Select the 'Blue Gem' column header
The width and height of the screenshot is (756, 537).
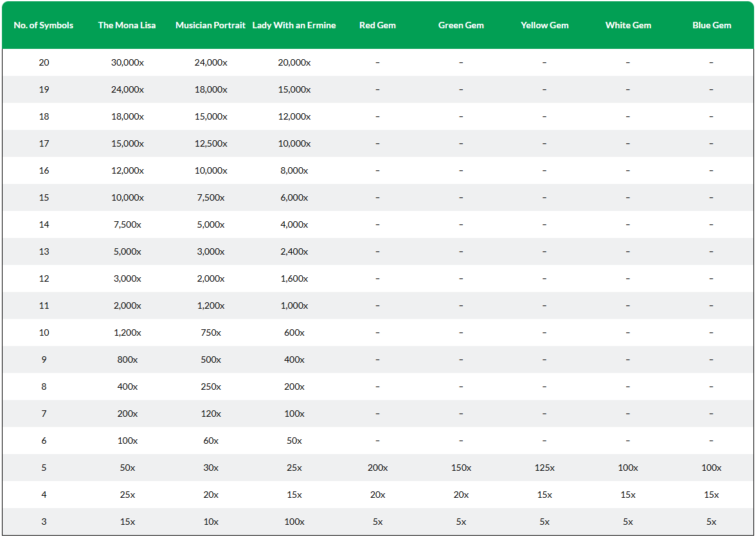(x=712, y=26)
